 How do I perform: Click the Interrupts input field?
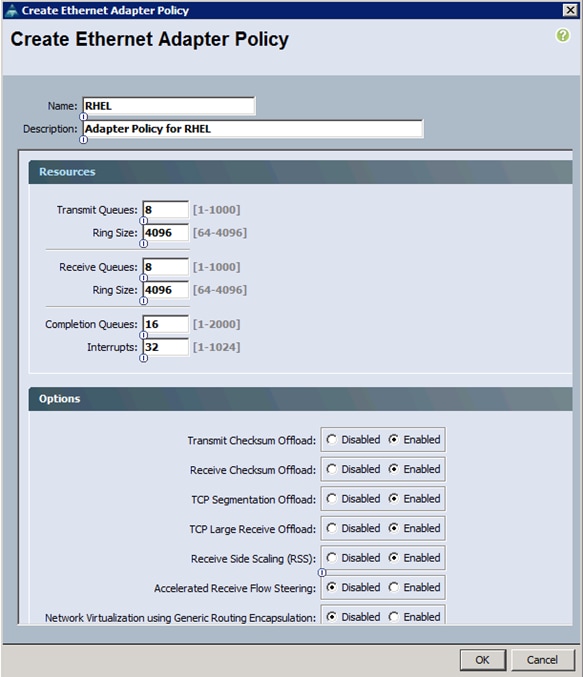165,347
